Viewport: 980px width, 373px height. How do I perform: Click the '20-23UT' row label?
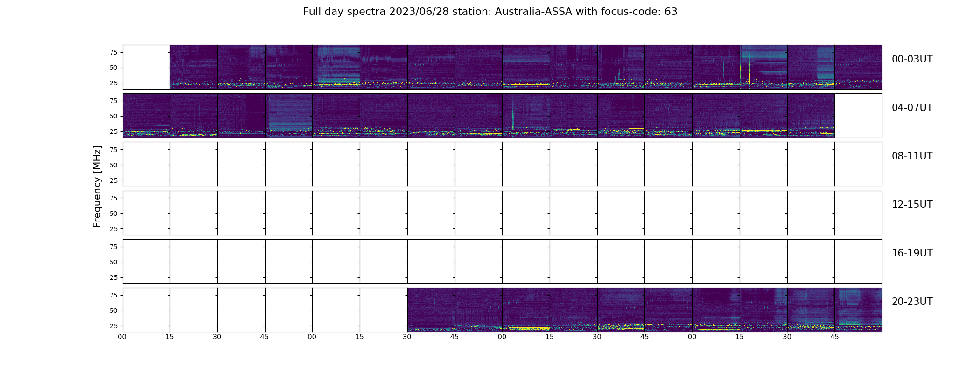coord(912,302)
